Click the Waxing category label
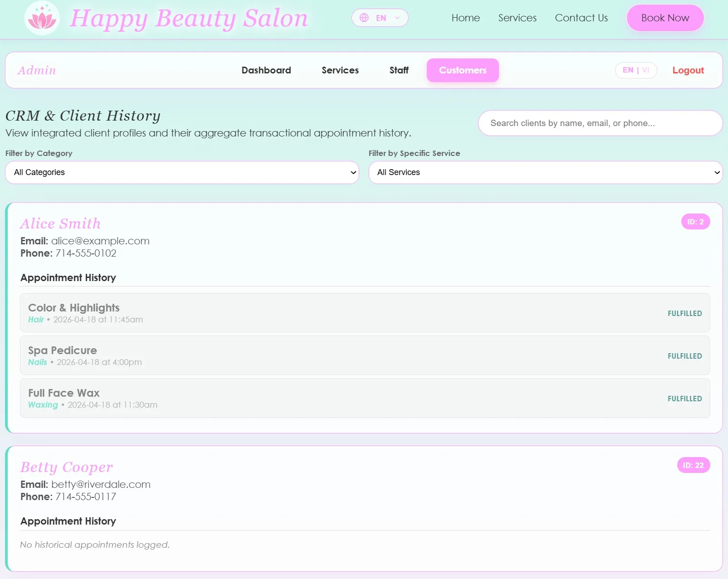 (43, 404)
